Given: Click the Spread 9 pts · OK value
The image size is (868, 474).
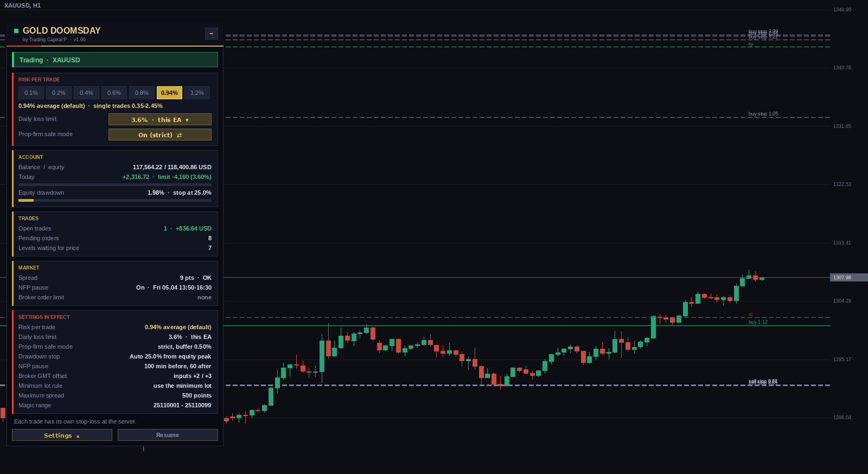Looking at the screenshot, I should 196,278.
